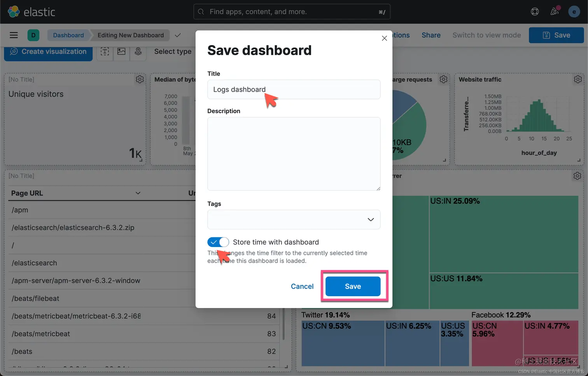
Task: Click the US:US 11.84% treemap block
Action: 504,291
